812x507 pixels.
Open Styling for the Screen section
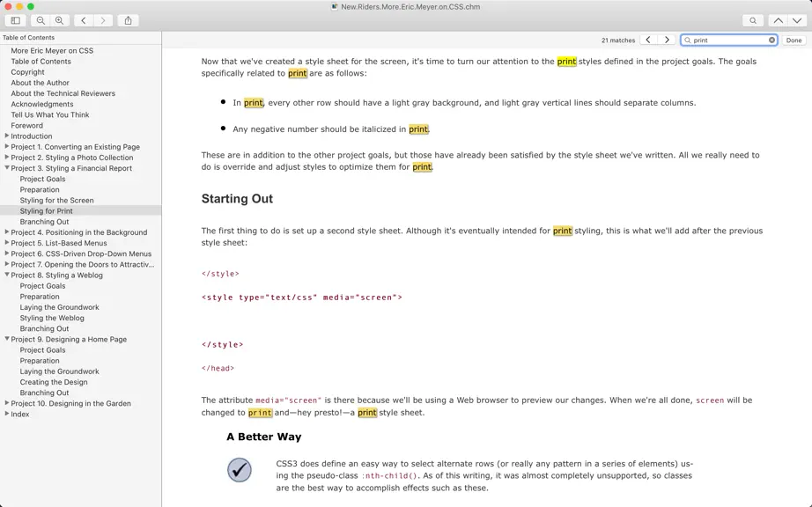(x=57, y=200)
